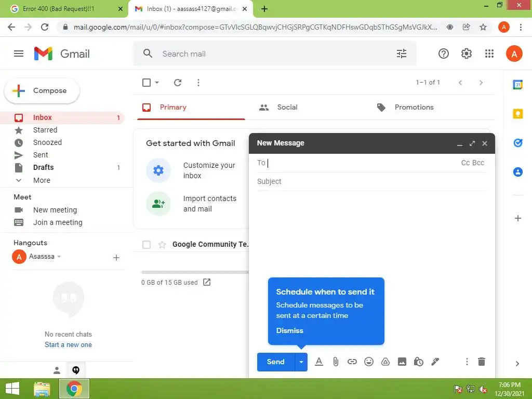Open Gmail support help icon
This screenshot has width=532, height=399.
[444, 54]
